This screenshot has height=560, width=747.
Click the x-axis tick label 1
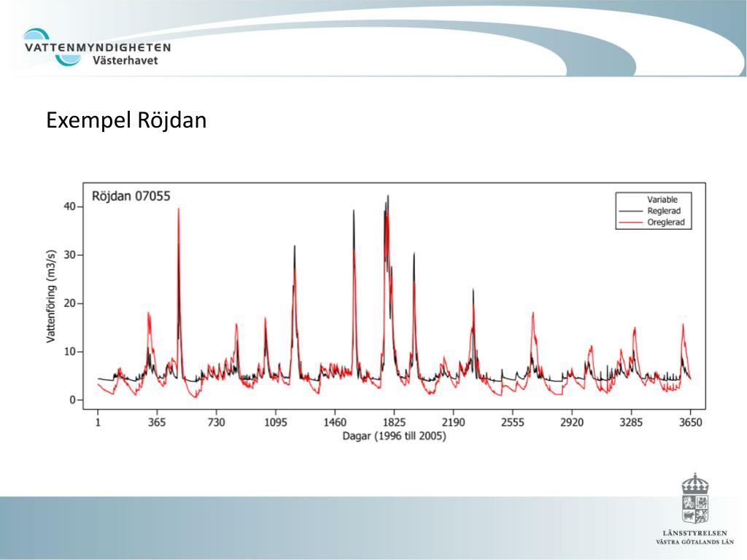click(x=98, y=422)
